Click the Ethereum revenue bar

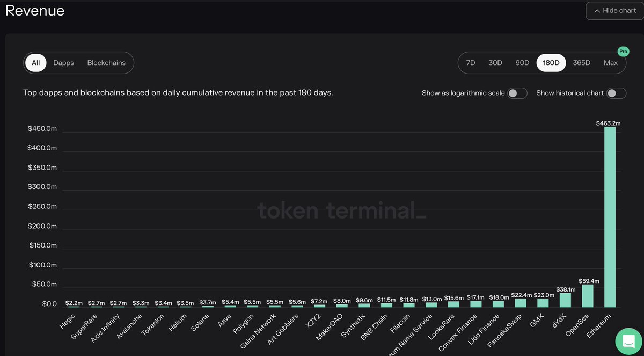point(610,217)
